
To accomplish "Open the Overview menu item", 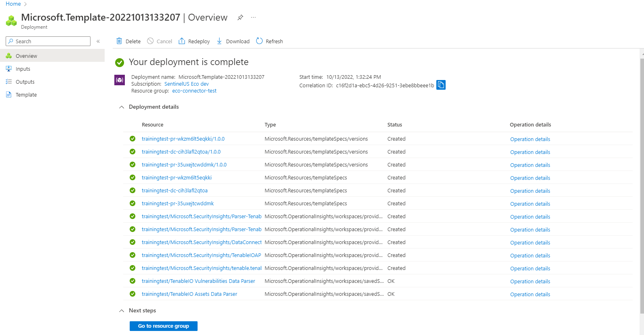I will coord(52,56).
